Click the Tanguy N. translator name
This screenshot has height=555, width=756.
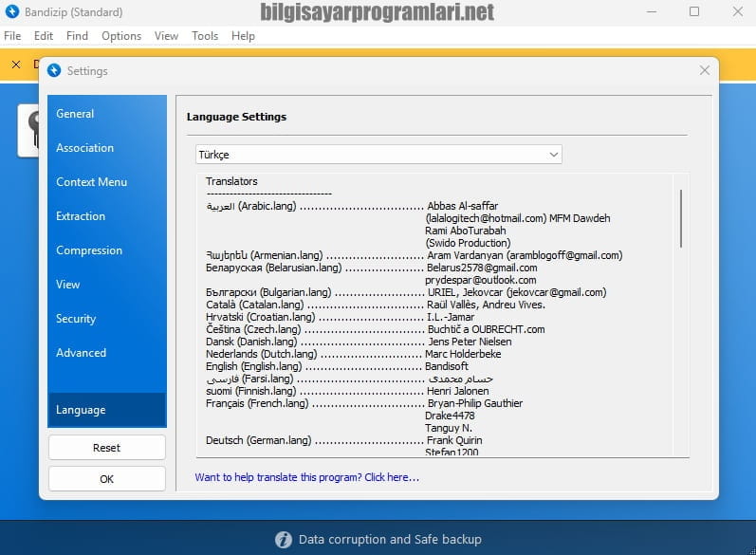tap(449, 428)
